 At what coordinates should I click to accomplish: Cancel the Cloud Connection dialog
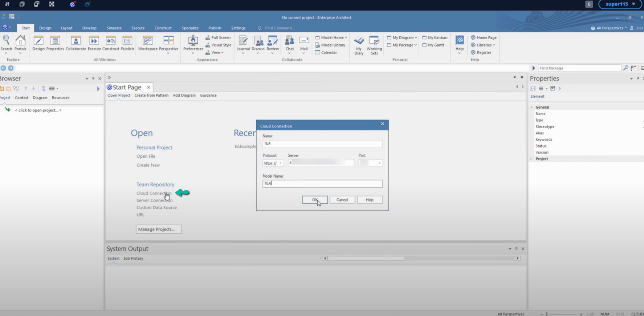[342, 200]
